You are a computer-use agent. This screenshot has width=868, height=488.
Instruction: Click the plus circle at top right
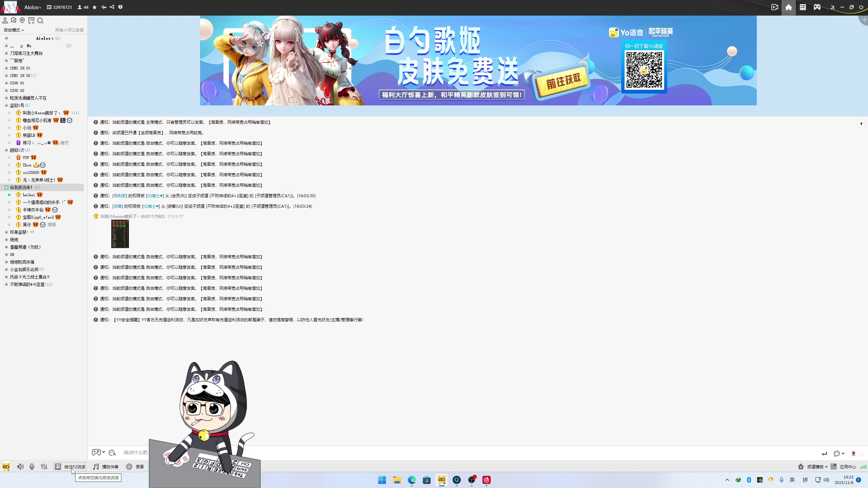click(864, 20)
